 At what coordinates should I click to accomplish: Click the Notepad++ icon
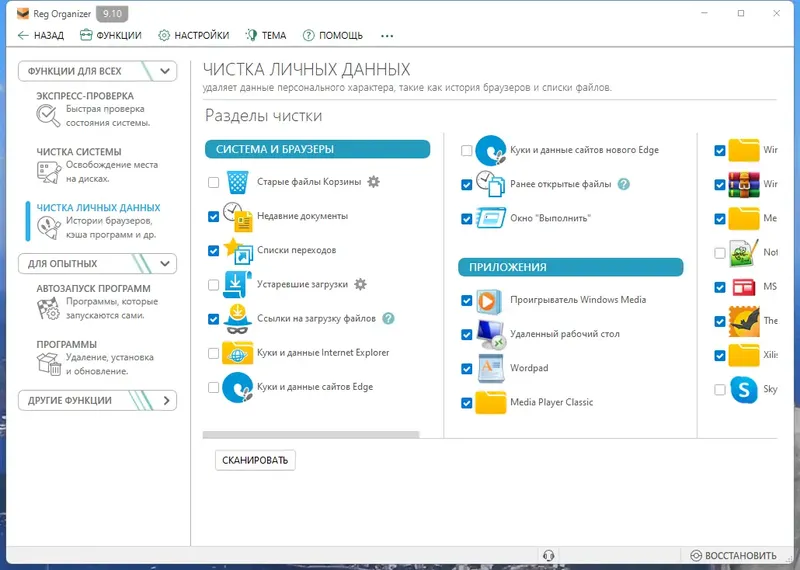click(744, 253)
